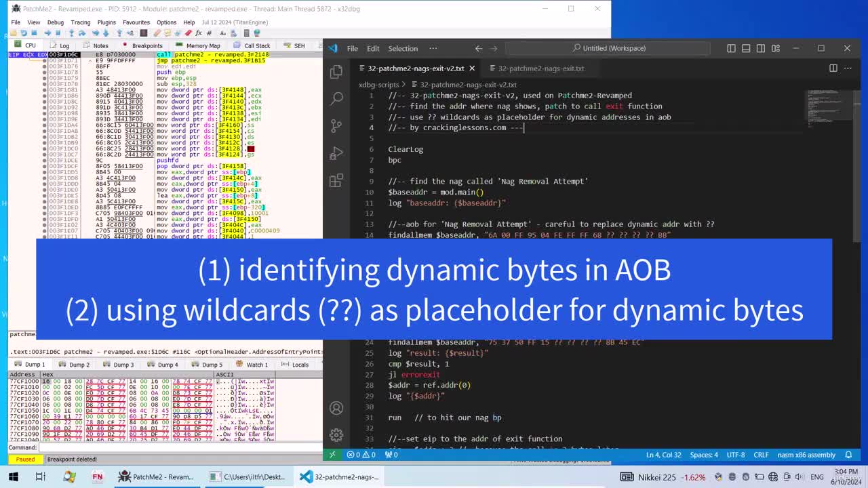This screenshot has height=488, width=868.
Task: Click the VS Code notifications bell
Action: (x=848, y=455)
